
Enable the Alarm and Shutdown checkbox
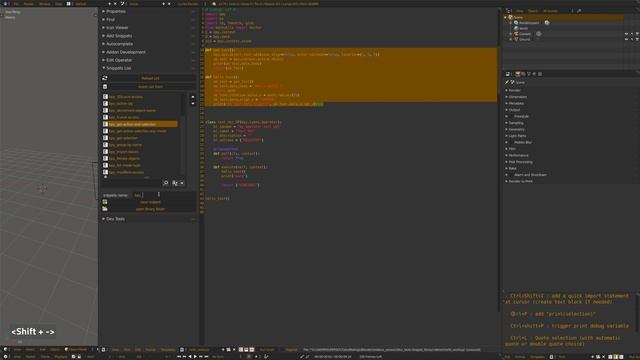511,175
